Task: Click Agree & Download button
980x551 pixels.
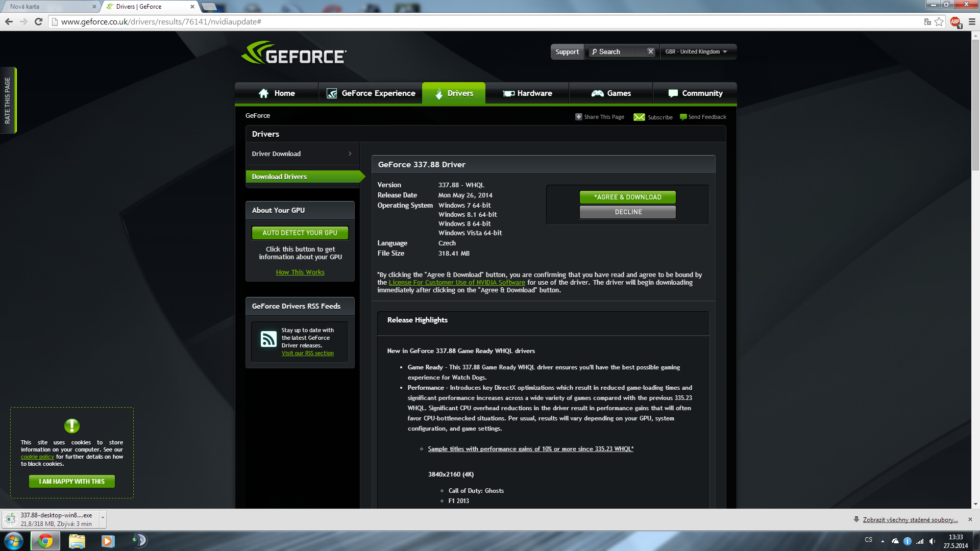Action: 627,197
